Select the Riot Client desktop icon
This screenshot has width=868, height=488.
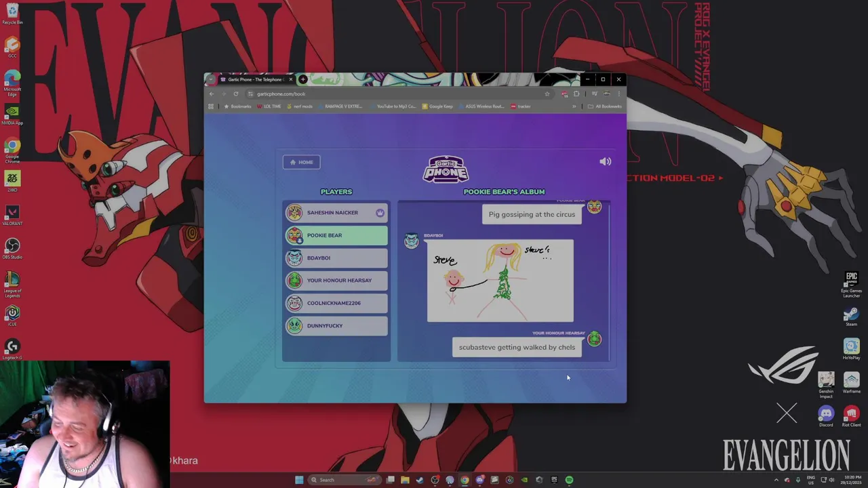coord(851,417)
